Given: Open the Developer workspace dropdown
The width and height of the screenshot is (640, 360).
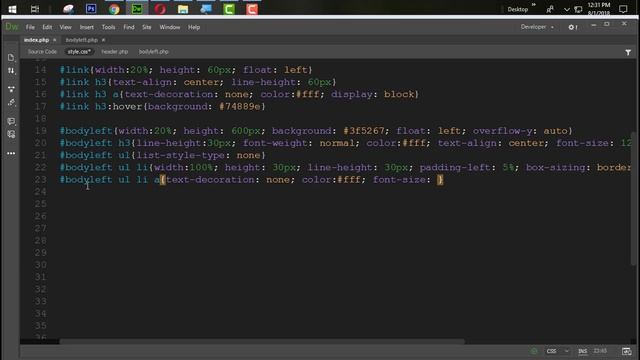Looking at the screenshot, I should (x=537, y=27).
